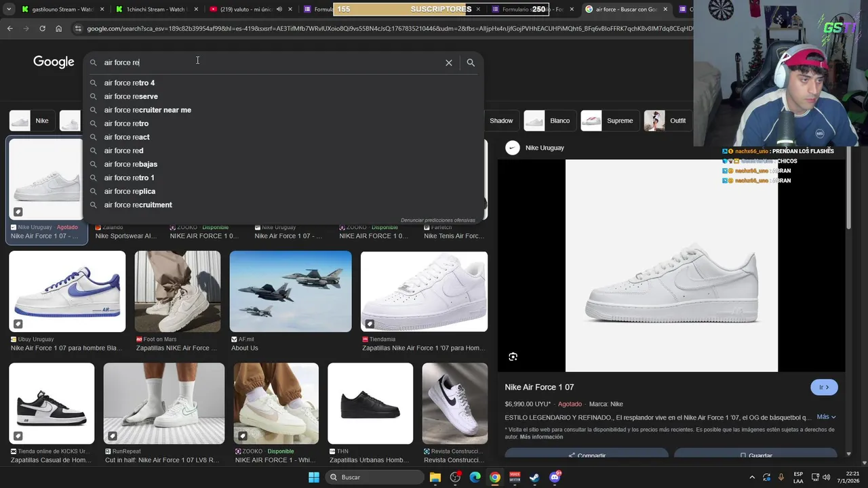
Task: Open the fighter jets AF.mil image
Action: pyautogui.click(x=290, y=291)
